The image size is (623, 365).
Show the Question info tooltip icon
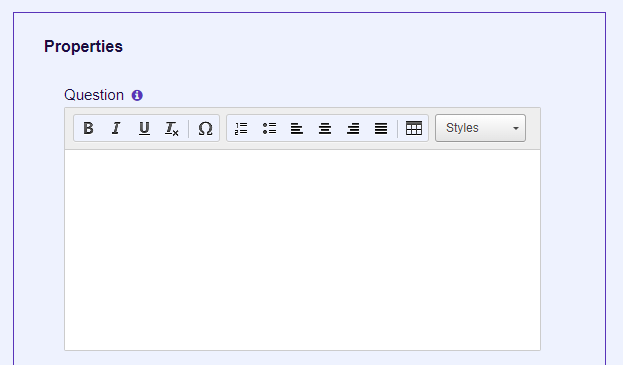137,95
